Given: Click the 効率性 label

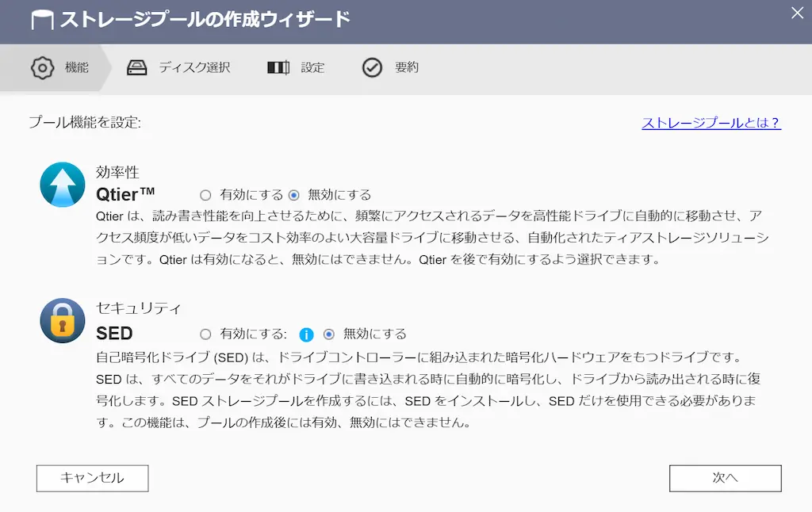Looking at the screenshot, I should [117, 172].
